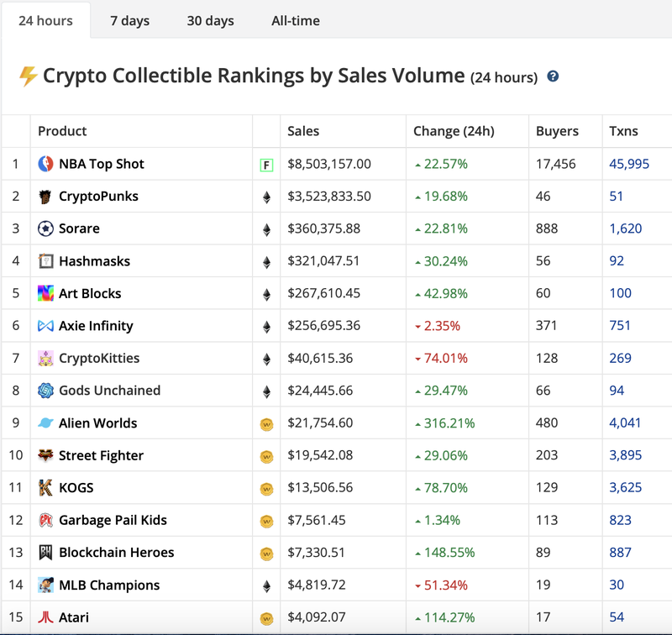This screenshot has width=672, height=635.
Task: Click the 887 transactions link
Action: (620, 553)
